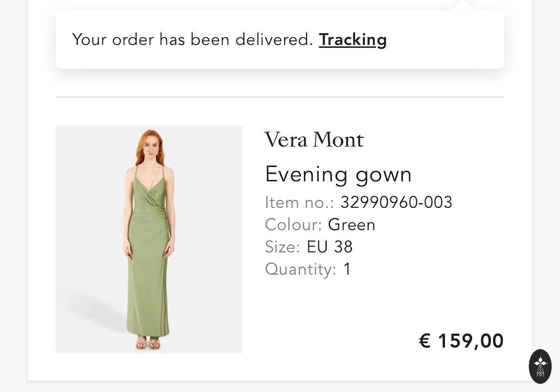
Task: Click the 'Size:' label
Action: point(282,247)
